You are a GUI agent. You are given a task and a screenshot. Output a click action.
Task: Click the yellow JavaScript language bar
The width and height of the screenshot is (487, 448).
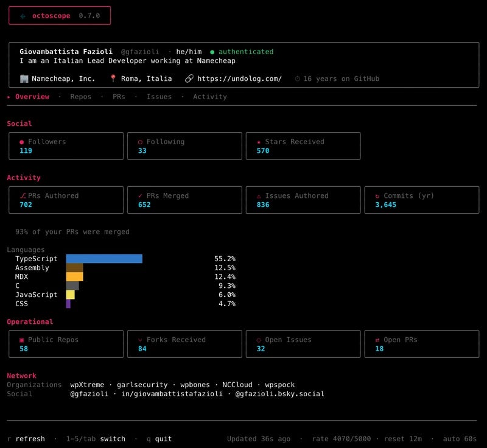click(70, 295)
